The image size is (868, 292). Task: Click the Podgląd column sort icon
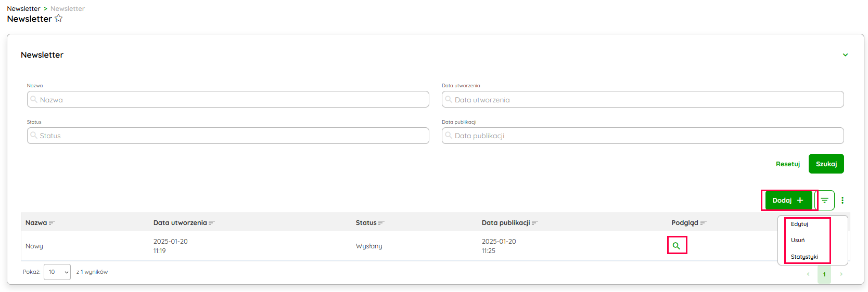pos(704,223)
